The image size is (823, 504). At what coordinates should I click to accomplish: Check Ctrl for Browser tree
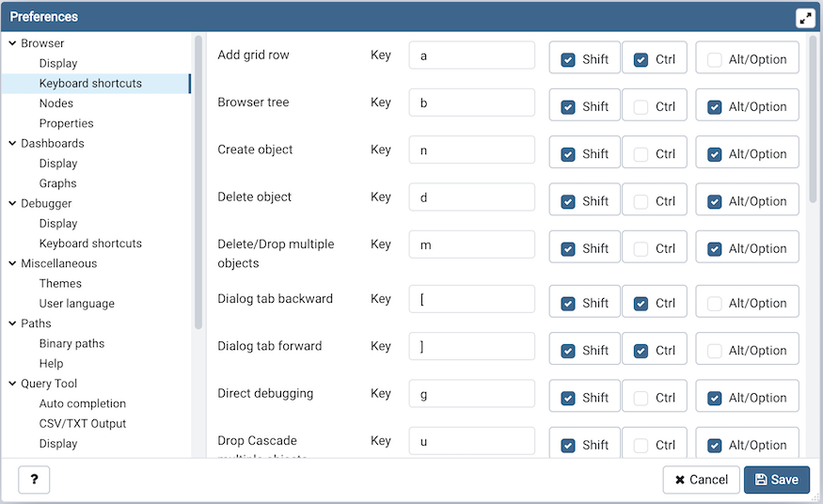[x=641, y=107]
